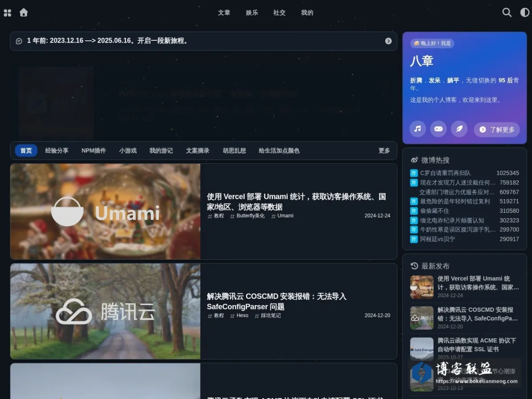Switch to the NPM插件 tab

94,151
